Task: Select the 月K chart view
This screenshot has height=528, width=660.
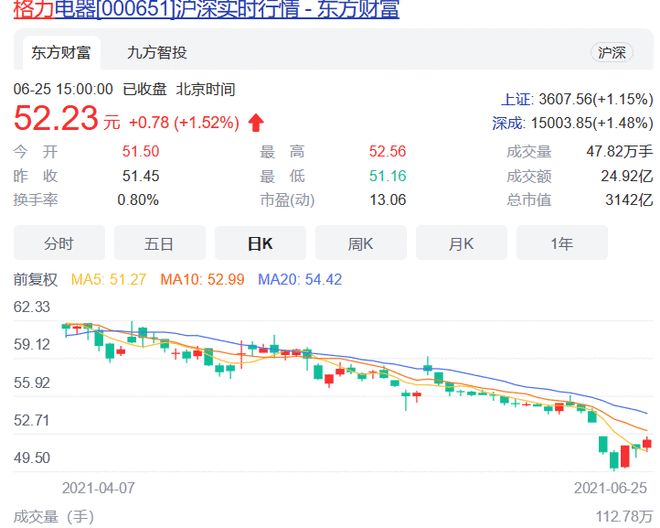Action: pyautogui.click(x=461, y=243)
